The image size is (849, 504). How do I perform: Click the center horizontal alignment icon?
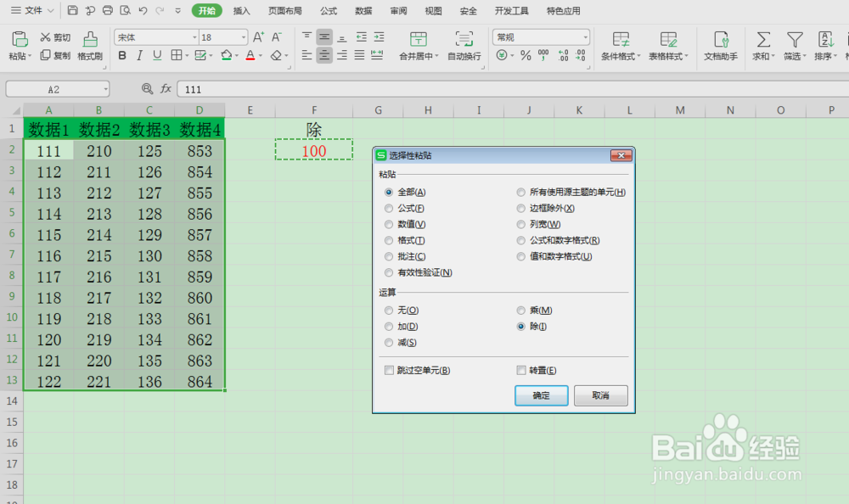(x=323, y=55)
